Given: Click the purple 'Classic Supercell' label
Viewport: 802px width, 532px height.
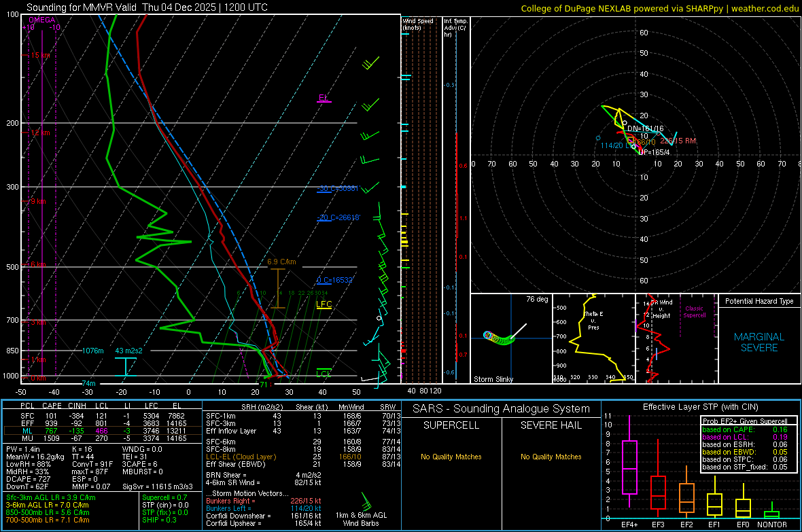Looking at the screenshot, I should (694, 312).
